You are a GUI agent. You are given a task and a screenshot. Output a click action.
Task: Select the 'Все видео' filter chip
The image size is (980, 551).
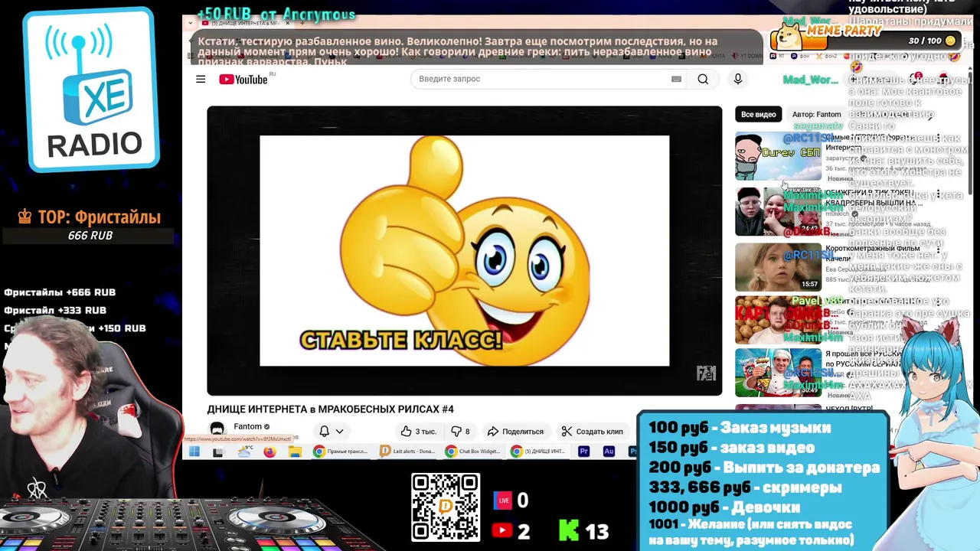[x=758, y=114]
